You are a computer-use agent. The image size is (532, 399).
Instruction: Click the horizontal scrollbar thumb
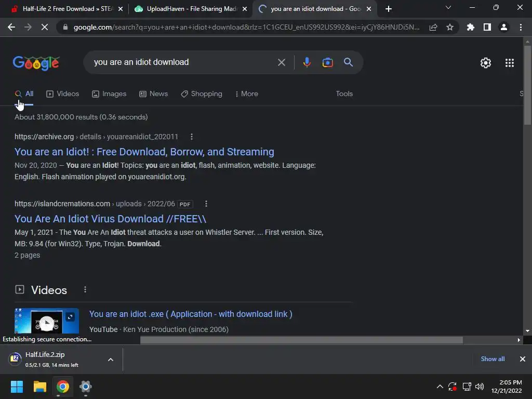click(301, 340)
